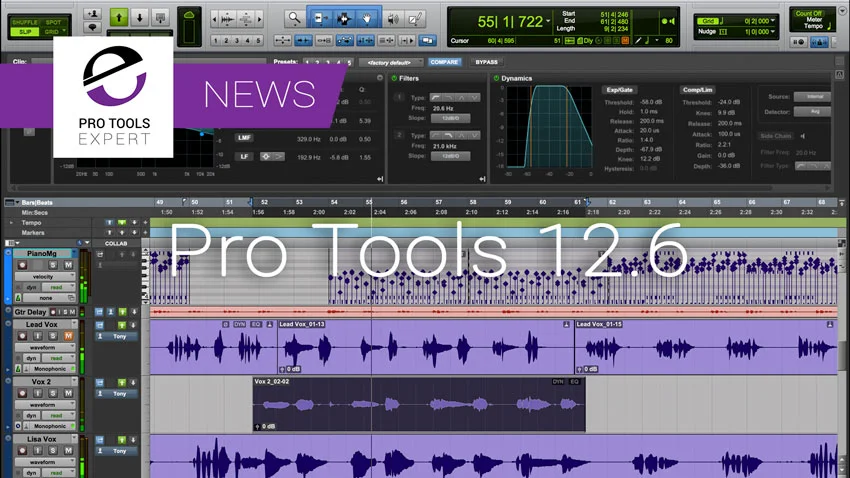Screen dimensions: 850x478
Task: Select the Pencil tool
Action: [415, 20]
